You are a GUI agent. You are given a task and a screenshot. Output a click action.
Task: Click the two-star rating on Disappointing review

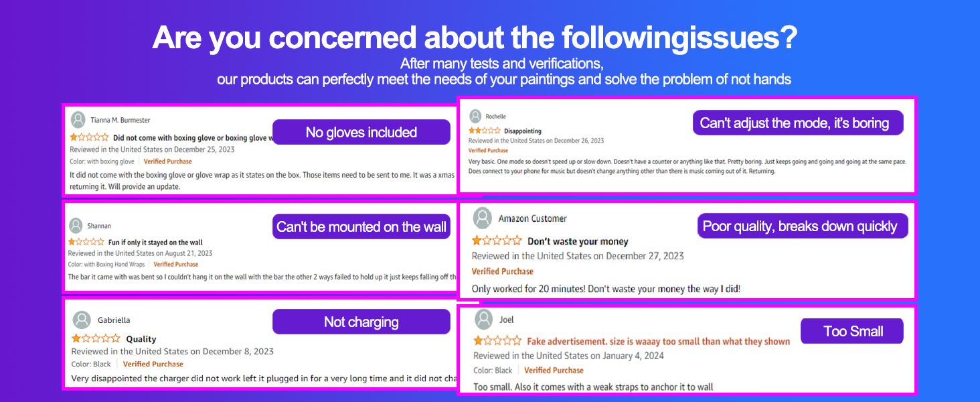(x=484, y=131)
